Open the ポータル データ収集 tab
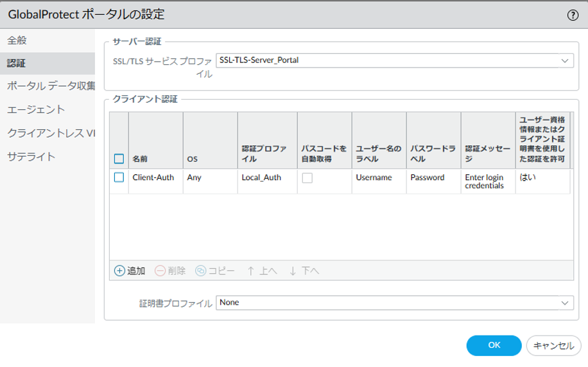This screenshot has height=367, width=588. pyautogui.click(x=51, y=86)
